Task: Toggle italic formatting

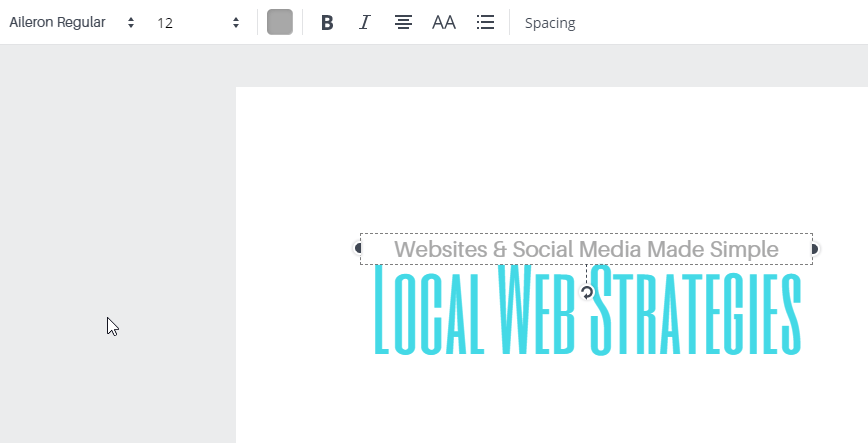Action: pos(364,23)
